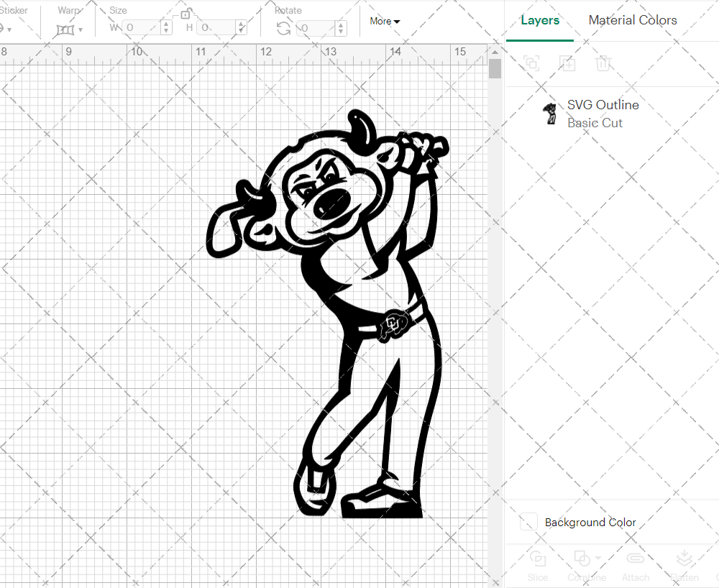Select the mascot golfer image on canvas
The image size is (719, 588).
coord(327,313)
